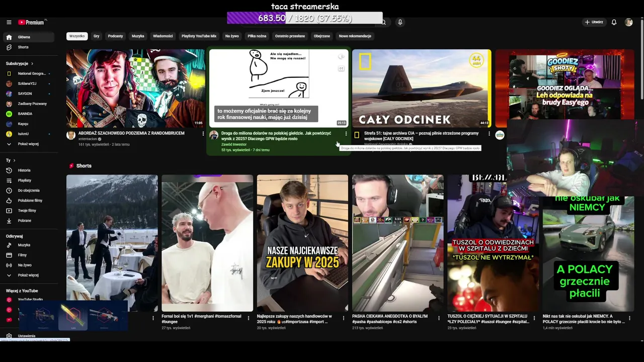Viewport: 644px width, 362px height.
Task: Click the Utwórz create button
Action: tap(594, 22)
